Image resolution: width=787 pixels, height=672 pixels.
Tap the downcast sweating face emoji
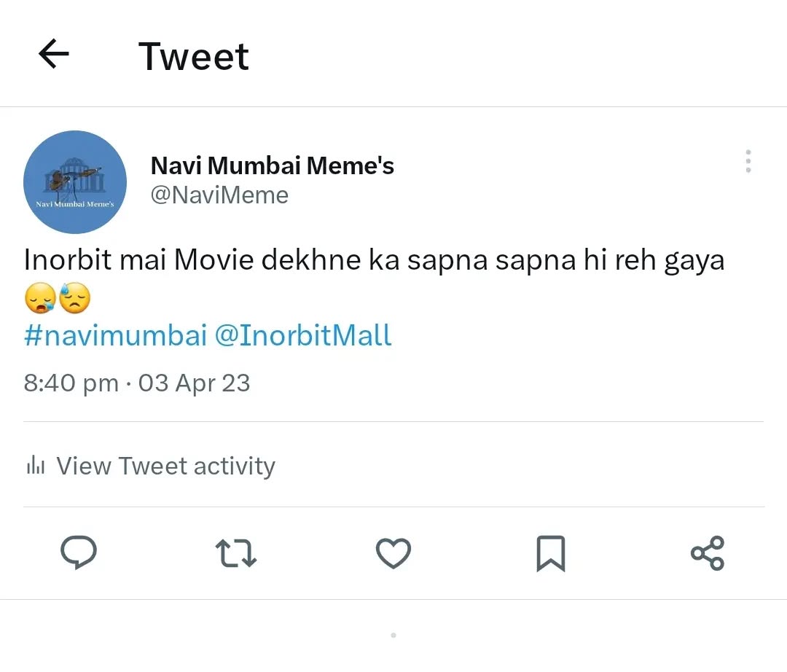(x=74, y=299)
